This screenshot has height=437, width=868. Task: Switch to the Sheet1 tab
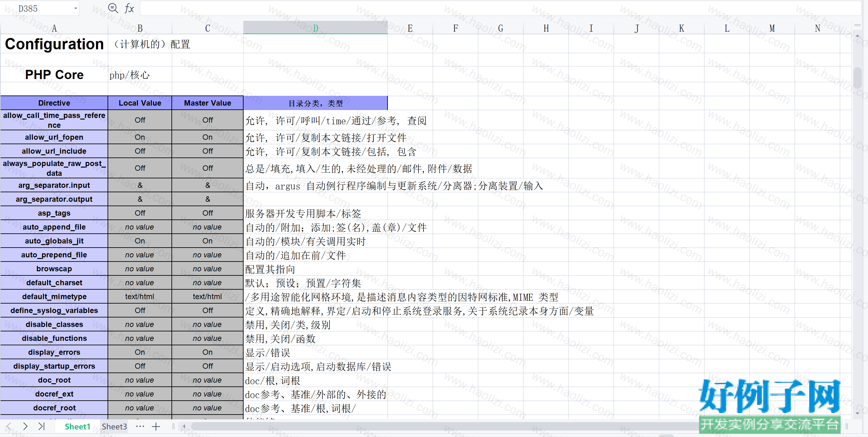tap(77, 427)
